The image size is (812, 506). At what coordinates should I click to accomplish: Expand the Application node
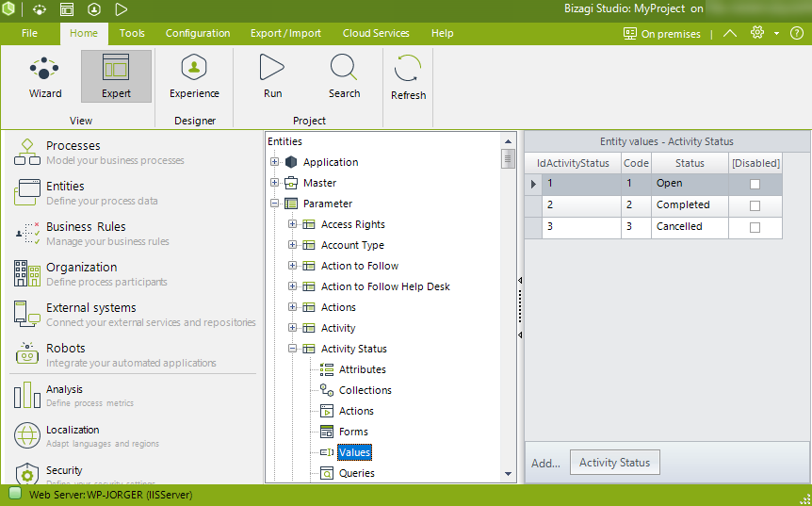pyautogui.click(x=274, y=162)
